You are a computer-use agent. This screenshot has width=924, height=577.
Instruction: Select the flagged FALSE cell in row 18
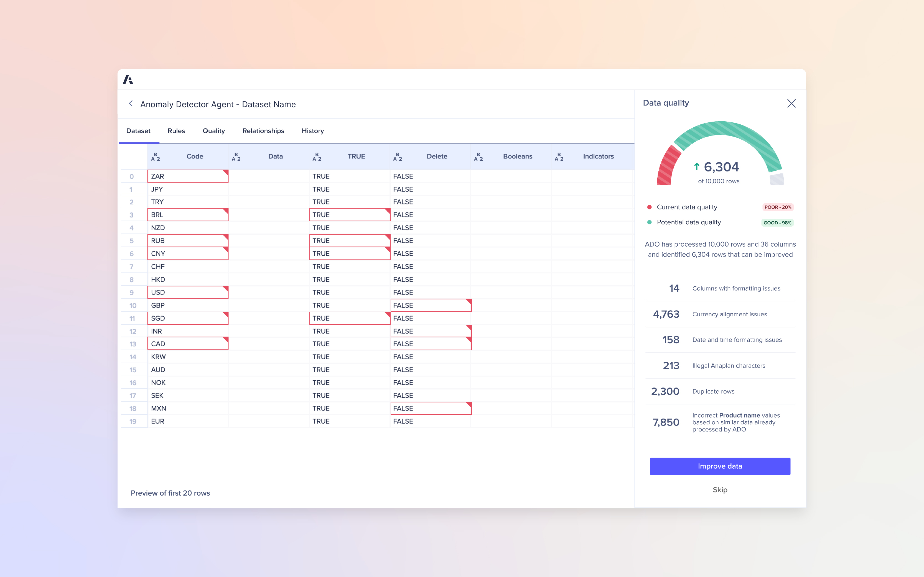pyautogui.click(x=431, y=408)
